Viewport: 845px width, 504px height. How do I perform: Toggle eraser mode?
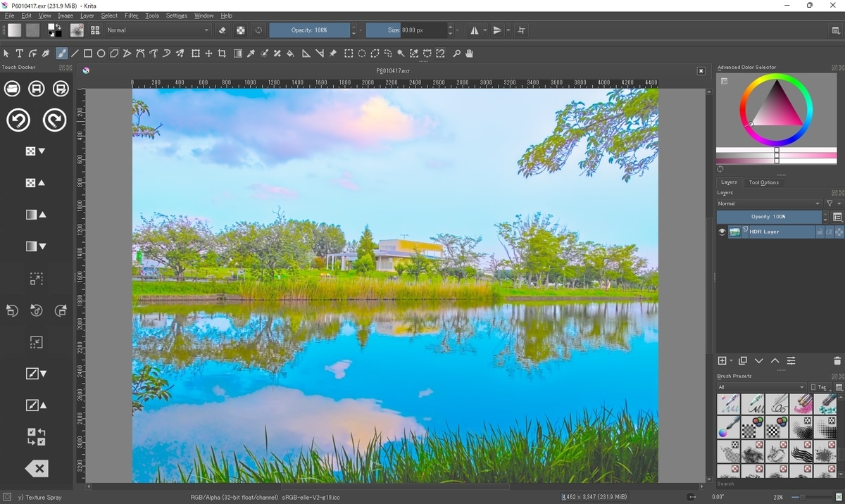click(x=223, y=30)
